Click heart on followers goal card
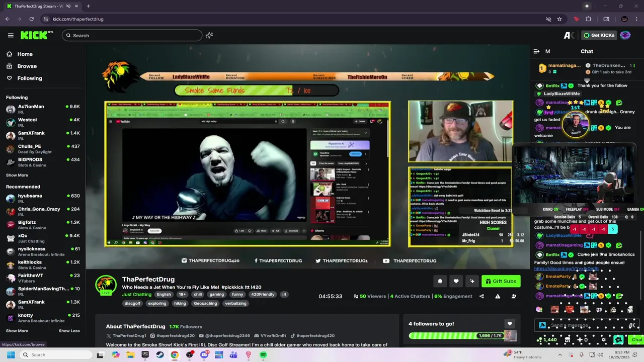The image size is (644, 362). [510, 324]
